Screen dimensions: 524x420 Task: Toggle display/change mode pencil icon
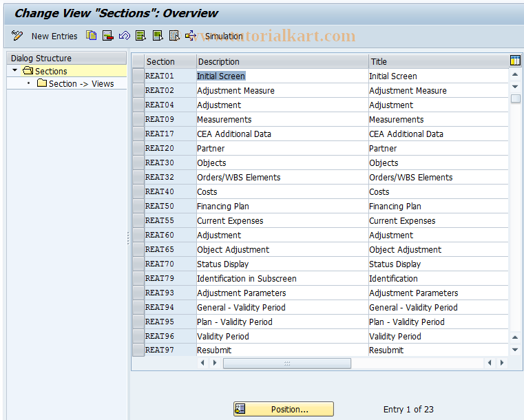pos(17,35)
